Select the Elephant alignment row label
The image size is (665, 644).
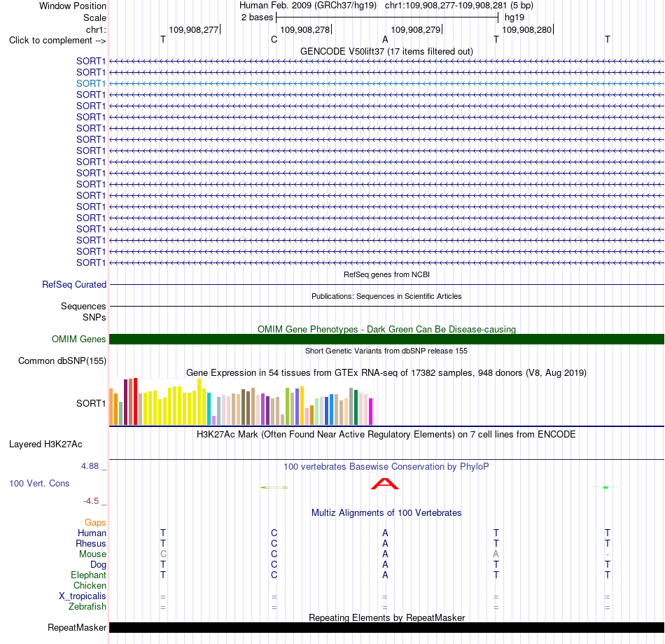[x=88, y=575]
